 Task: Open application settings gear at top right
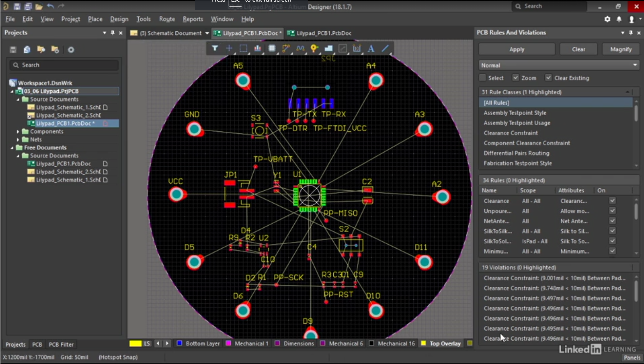[607, 19]
